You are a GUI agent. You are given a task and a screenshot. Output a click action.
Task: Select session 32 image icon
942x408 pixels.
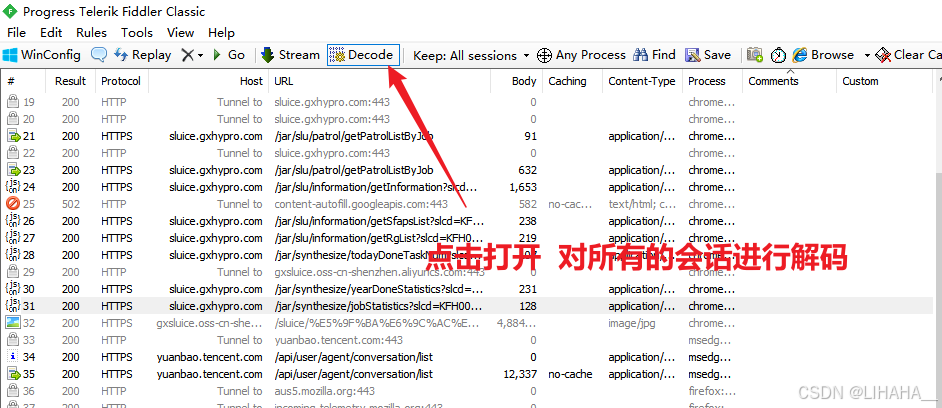tap(13, 323)
